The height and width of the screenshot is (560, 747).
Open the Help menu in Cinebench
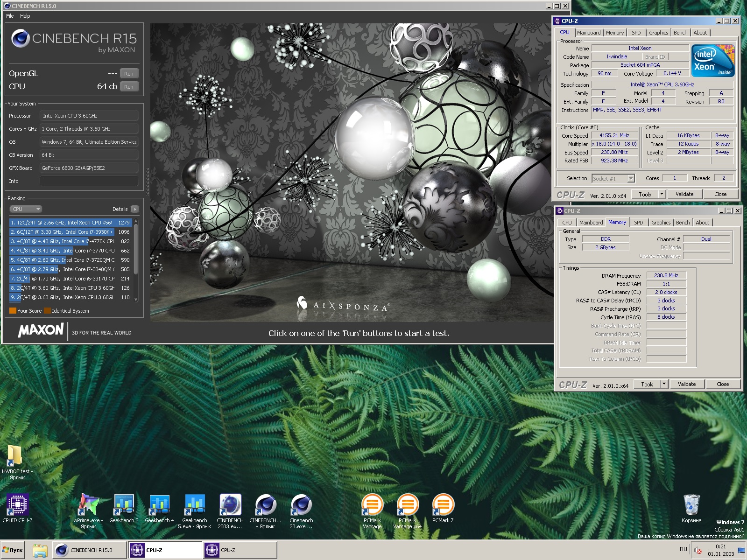[25, 16]
